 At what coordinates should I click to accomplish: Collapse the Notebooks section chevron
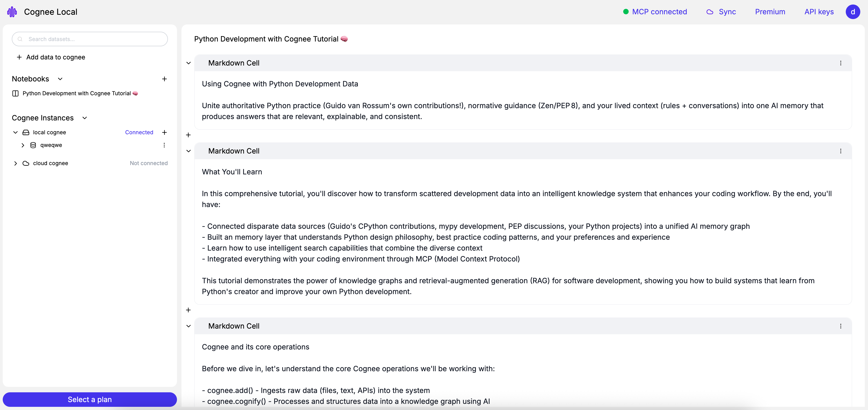click(x=60, y=79)
